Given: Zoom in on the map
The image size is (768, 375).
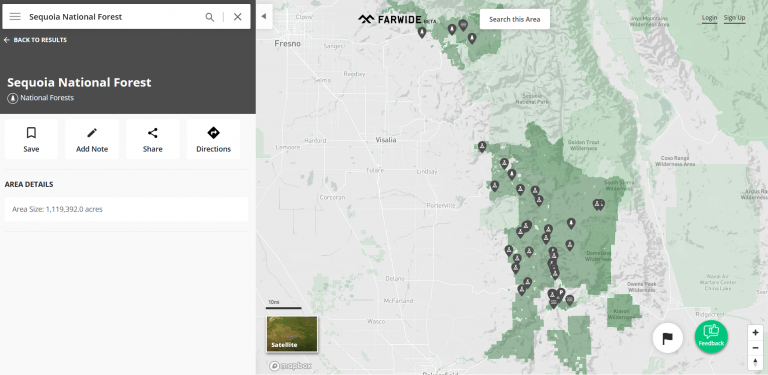Looking at the screenshot, I should pos(755,332).
